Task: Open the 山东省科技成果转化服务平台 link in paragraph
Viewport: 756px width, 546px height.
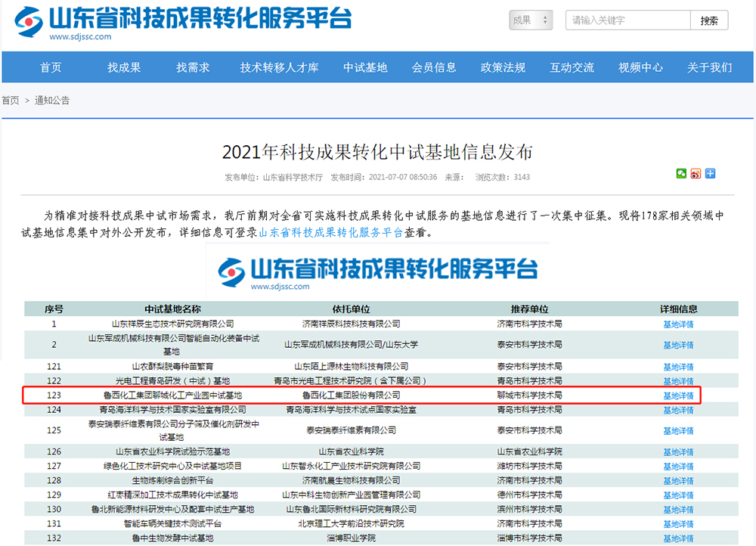Action: [x=331, y=233]
